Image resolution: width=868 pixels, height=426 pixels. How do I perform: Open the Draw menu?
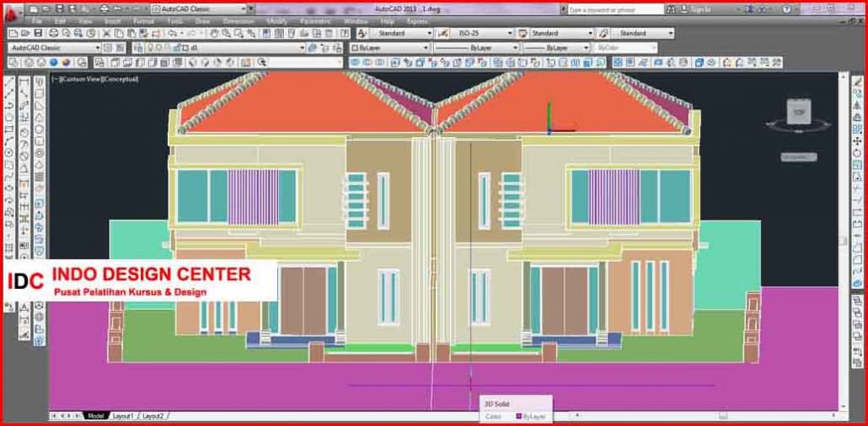tap(203, 21)
